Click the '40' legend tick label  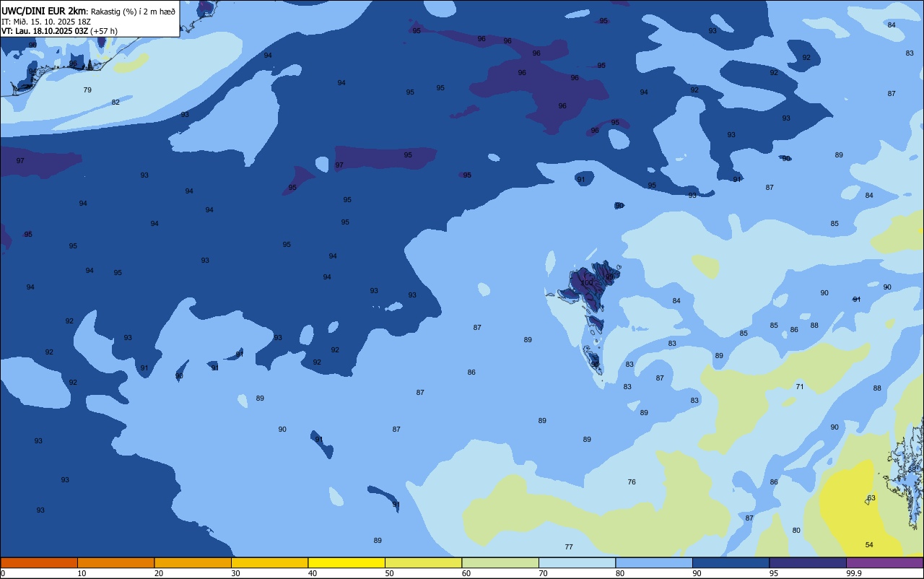pyautogui.click(x=313, y=573)
